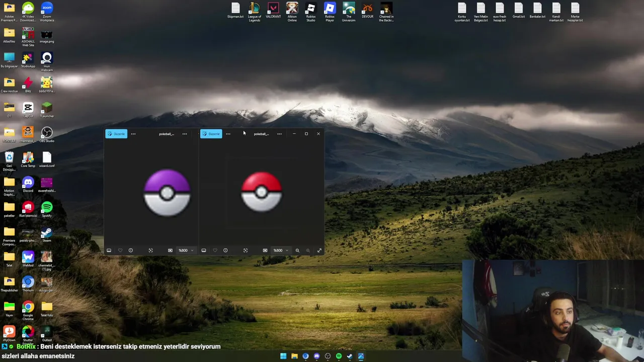The height and width of the screenshot is (362, 644).
Task: Select the Discord desktop shortcut
Action: pyautogui.click(x=28, y=185)
